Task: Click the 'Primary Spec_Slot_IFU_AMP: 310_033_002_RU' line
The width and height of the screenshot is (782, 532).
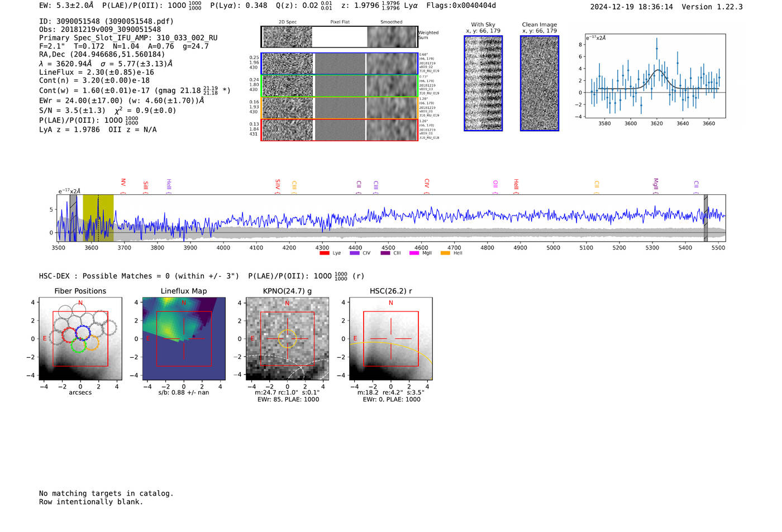Action: click(128, 38)
